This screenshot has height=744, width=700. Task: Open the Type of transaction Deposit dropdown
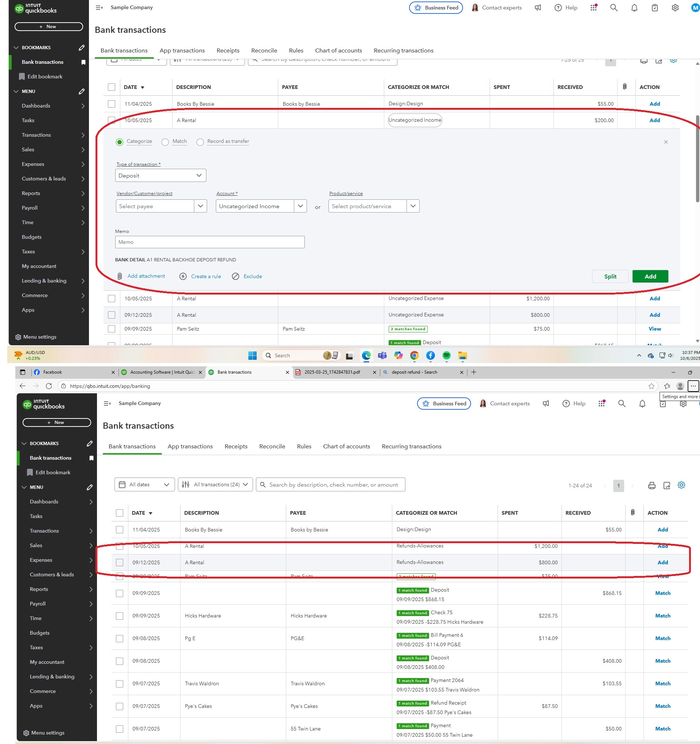pos(160,176)
